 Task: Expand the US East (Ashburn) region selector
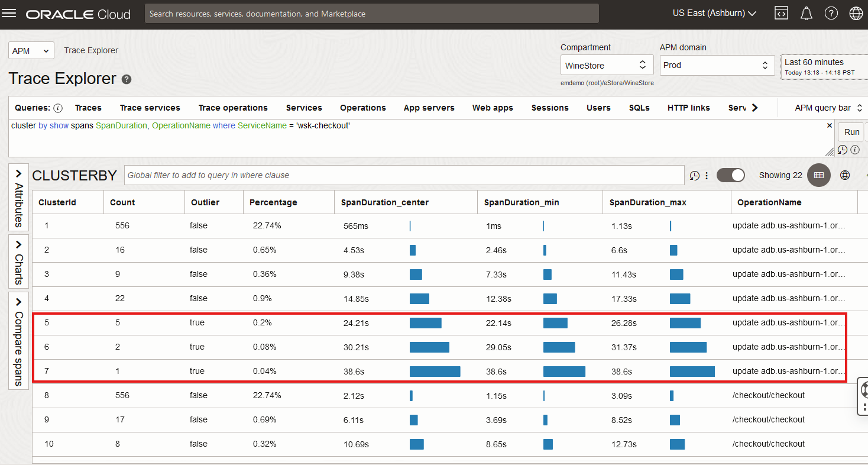pyautogui.click(x=714, y=13)
